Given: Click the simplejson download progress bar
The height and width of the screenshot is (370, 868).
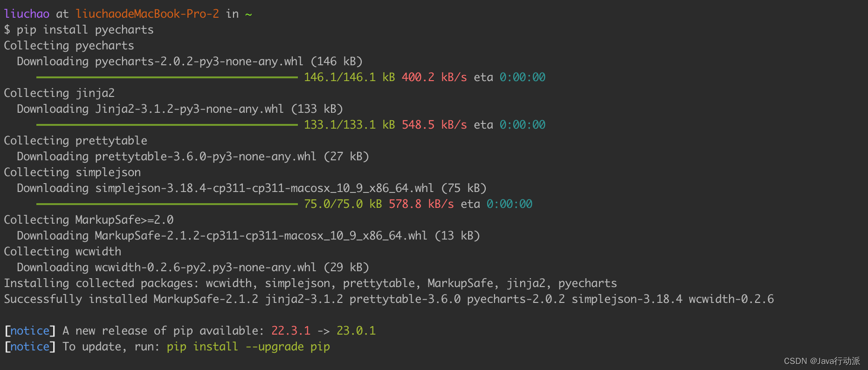Looking at the screenshot, I should pyautogui.click(x=167, y=204).
